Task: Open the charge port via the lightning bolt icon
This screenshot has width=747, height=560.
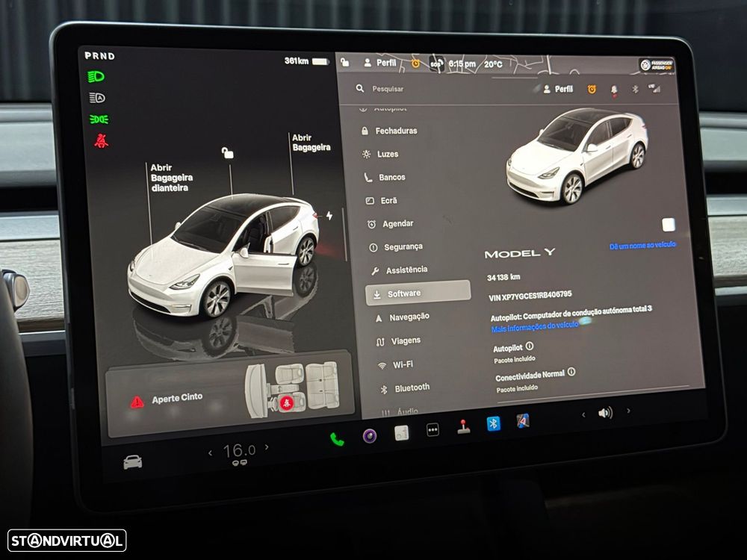Action: pos(329,216)
